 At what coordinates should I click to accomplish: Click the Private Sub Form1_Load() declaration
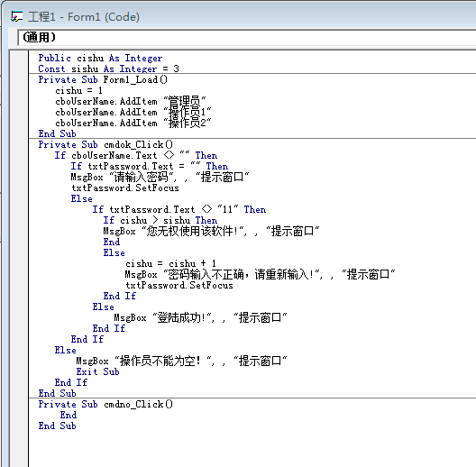[x=103, y=79]
